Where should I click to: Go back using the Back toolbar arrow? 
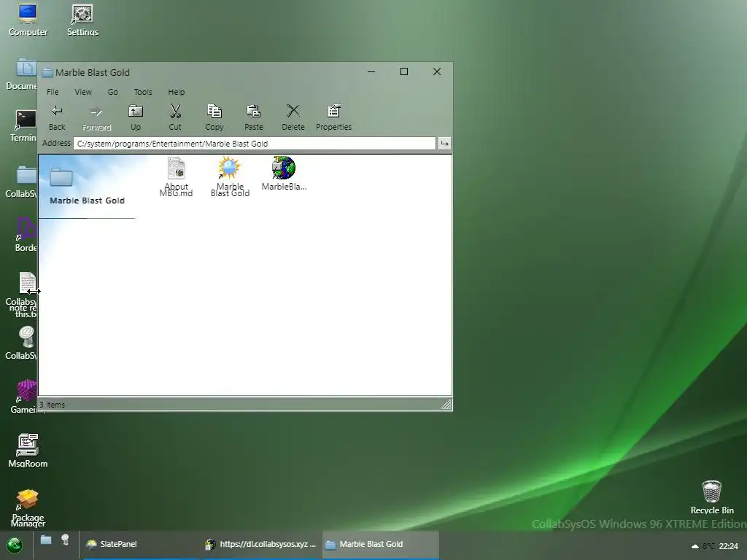coord(57,117)
